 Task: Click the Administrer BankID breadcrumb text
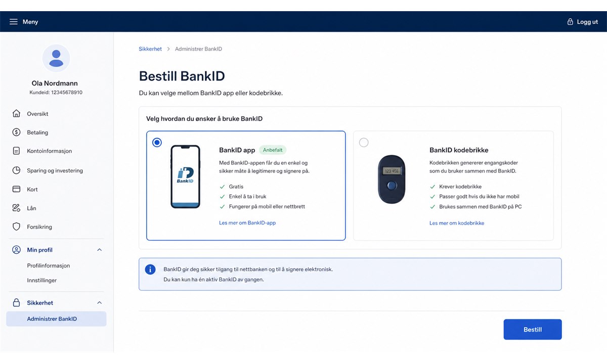click(198, 49)
